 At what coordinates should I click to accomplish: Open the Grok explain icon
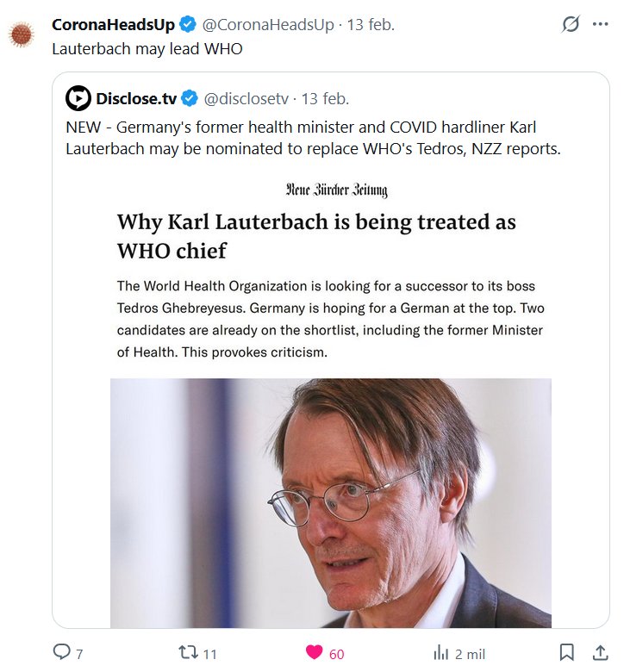click(x=571, y=25)
